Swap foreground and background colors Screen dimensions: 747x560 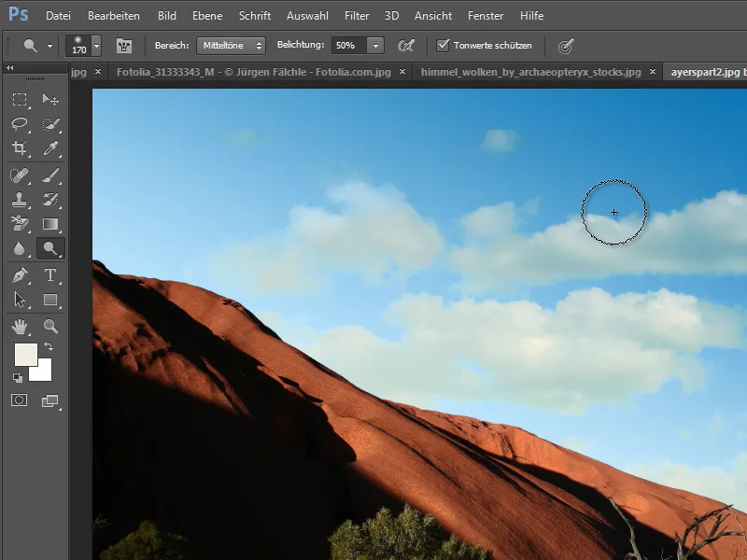49,346
